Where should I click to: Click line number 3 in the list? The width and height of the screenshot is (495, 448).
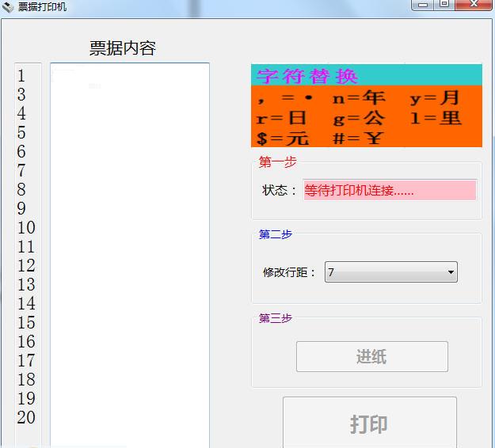click(x=21, y=95)
